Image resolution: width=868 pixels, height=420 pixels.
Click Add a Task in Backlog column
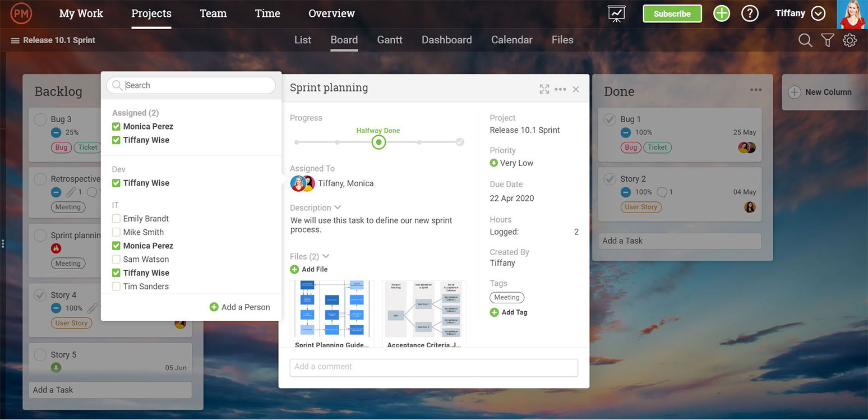tap(110, 390)
